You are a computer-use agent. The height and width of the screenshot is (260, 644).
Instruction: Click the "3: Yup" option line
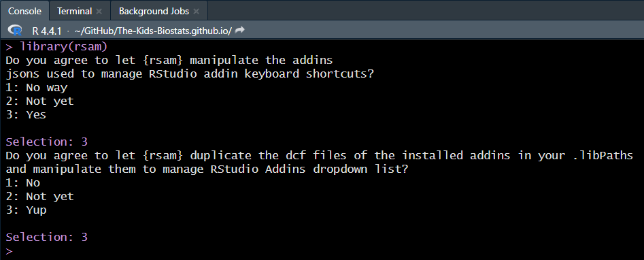pyautogui.click(x=26, y=210)
